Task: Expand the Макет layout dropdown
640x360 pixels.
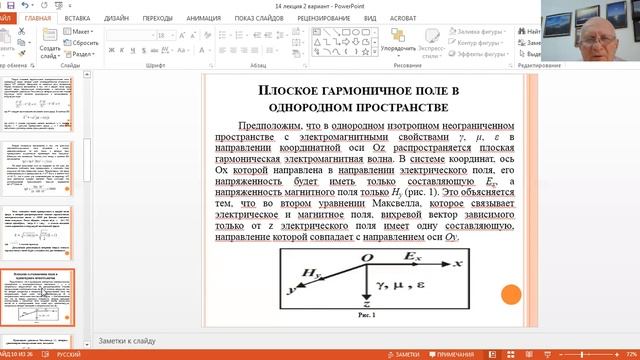Action: pos(78,31)
